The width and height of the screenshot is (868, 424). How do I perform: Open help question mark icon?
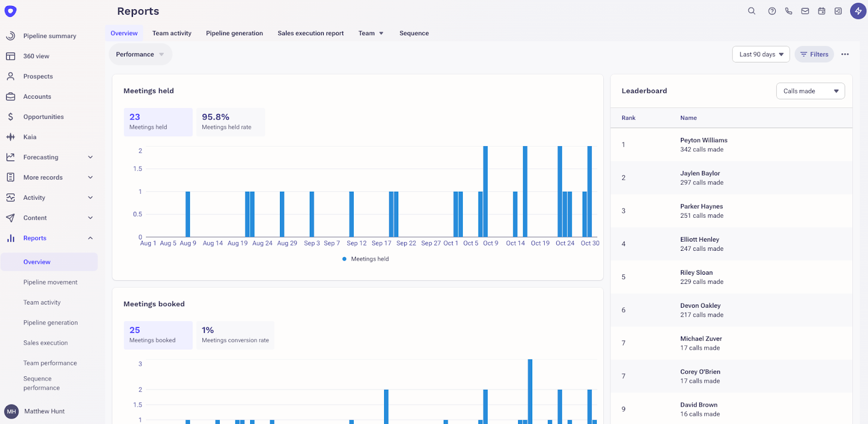772,11
